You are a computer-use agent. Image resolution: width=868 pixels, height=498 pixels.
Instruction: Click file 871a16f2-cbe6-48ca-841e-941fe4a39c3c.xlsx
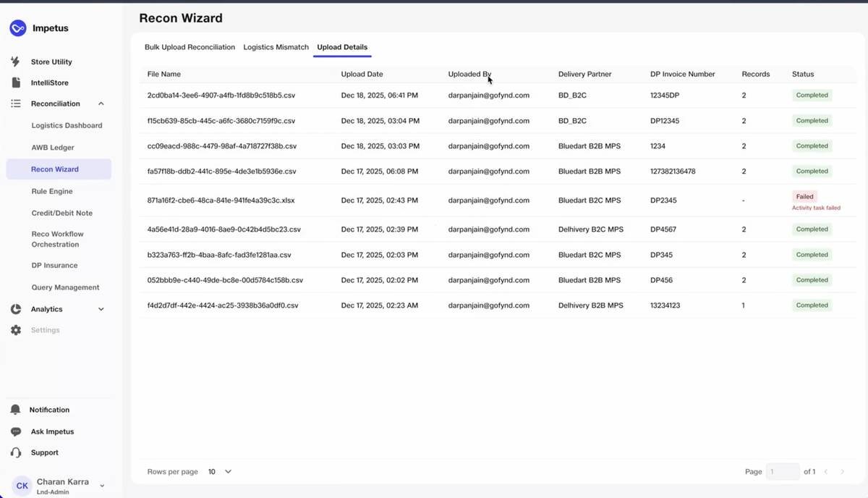coord(221,201)
